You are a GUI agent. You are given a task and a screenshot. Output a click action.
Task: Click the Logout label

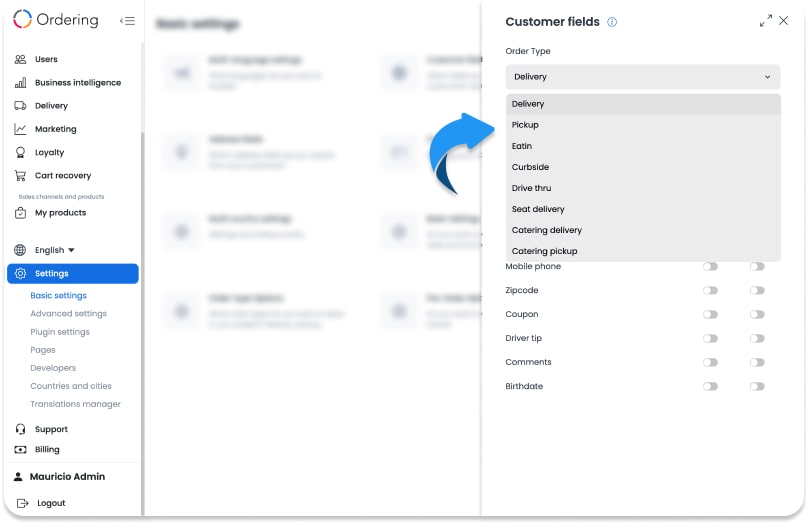(x=51, y=503)
